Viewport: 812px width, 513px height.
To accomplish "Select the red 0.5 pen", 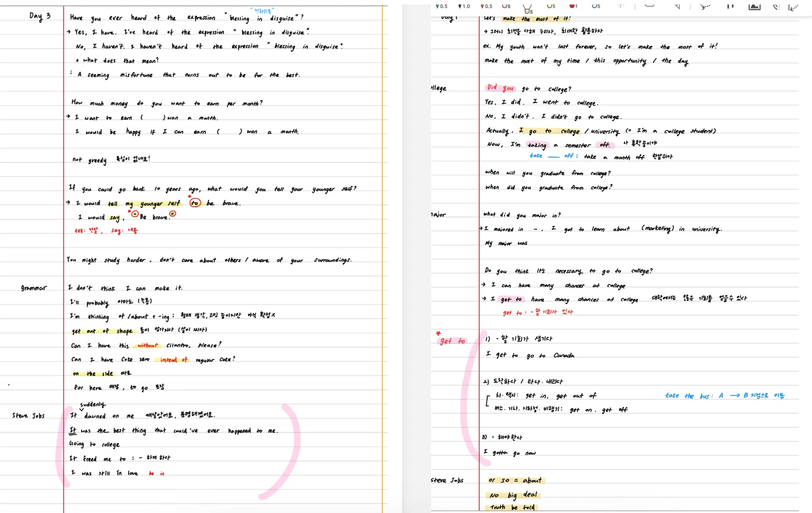I will coord(486,6).
